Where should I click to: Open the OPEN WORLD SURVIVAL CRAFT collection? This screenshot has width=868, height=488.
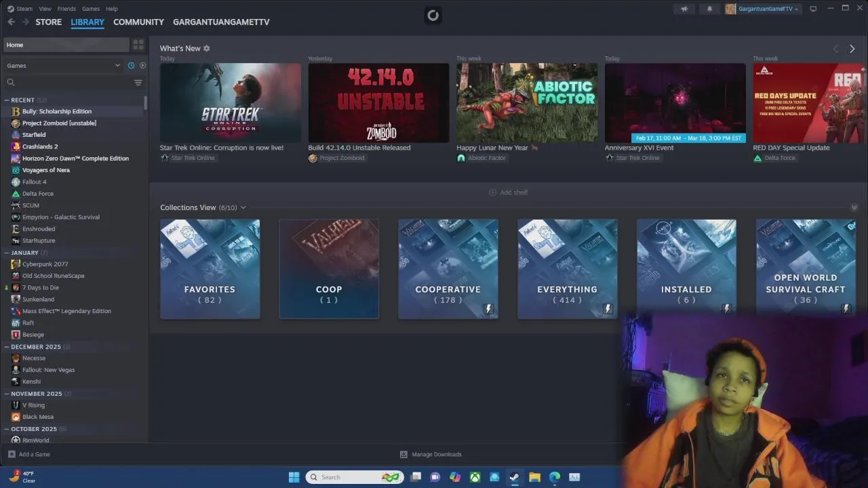pyautogui.click(x=806, y=269)
